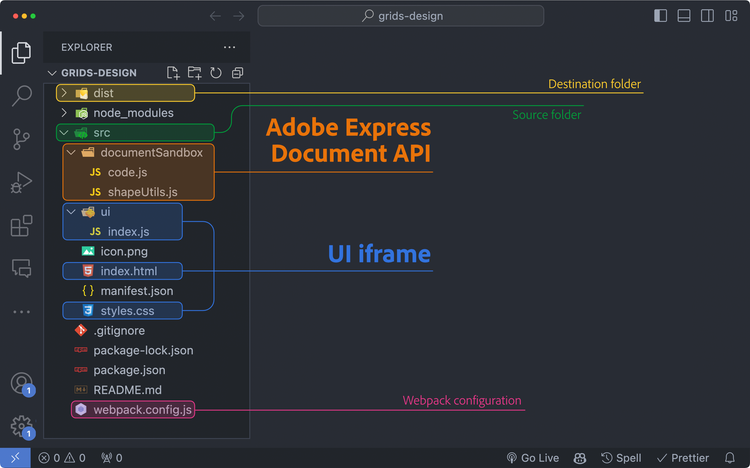
Task: Open explorer Views and More Actions menu
Action: pos(229,47)
